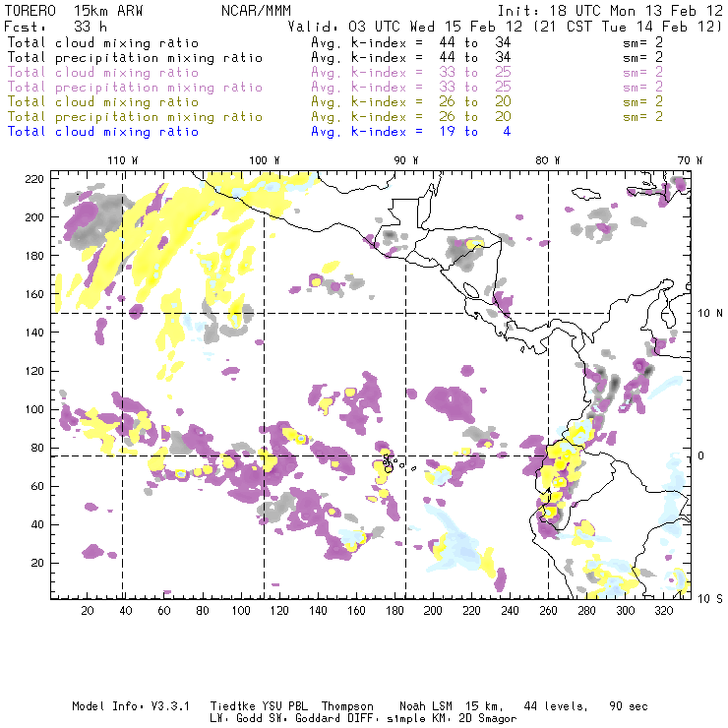The height and width of the screenshot is (728, 728).
Task: Click the 'YSU PBL' scheme label
Action: click(284, 706)
